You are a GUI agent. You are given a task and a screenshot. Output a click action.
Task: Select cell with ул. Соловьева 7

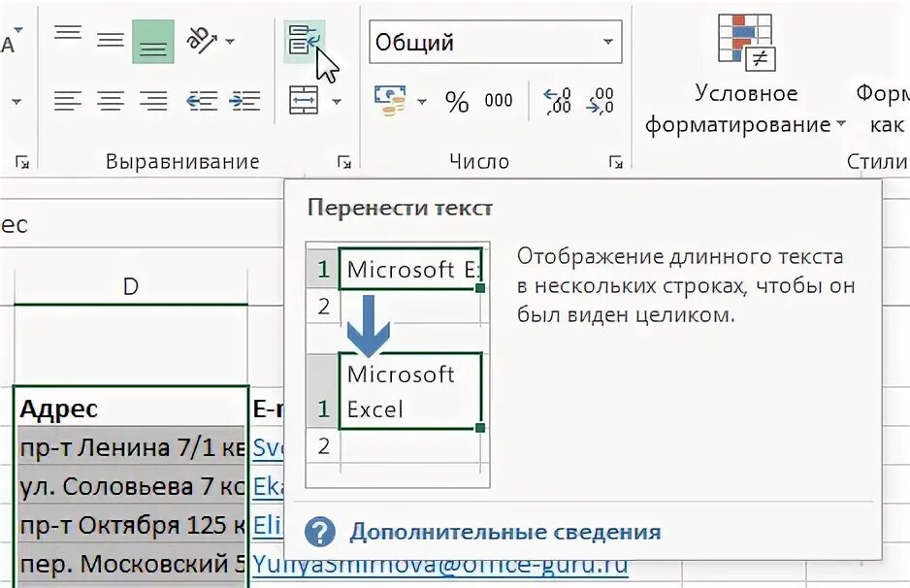point(131,486)
